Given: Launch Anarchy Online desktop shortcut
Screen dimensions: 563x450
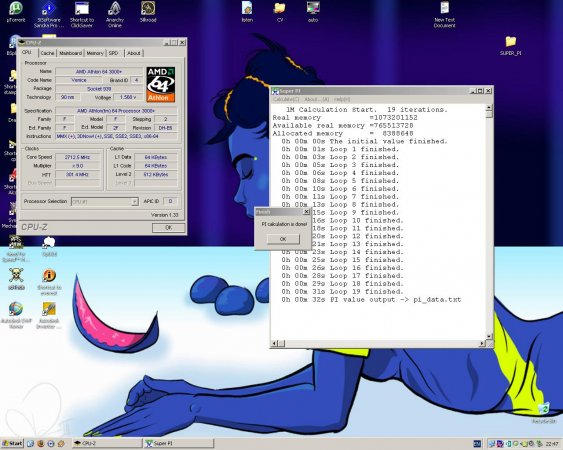Looking at the screenshot, I should point(115,14).
